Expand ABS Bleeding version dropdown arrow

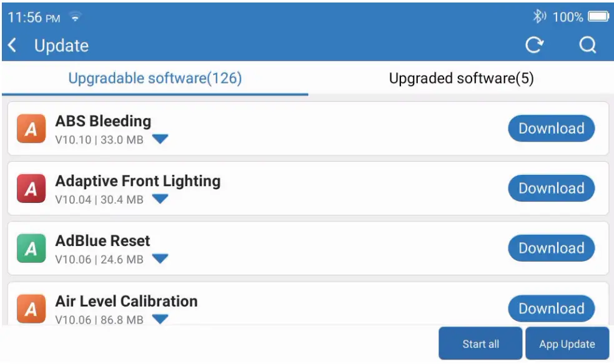click(161, 139)
